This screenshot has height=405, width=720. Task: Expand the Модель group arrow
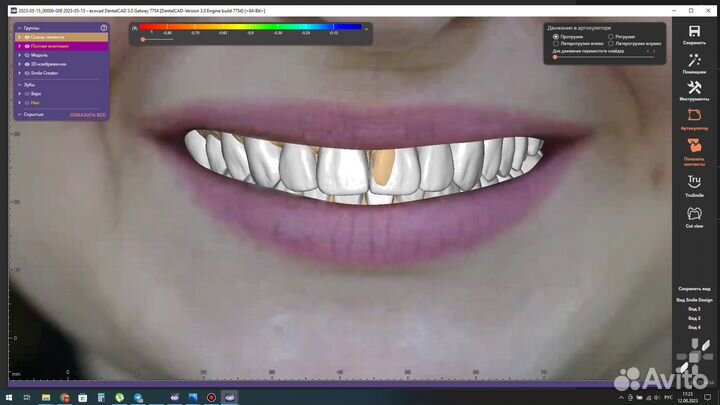point(19,55)
